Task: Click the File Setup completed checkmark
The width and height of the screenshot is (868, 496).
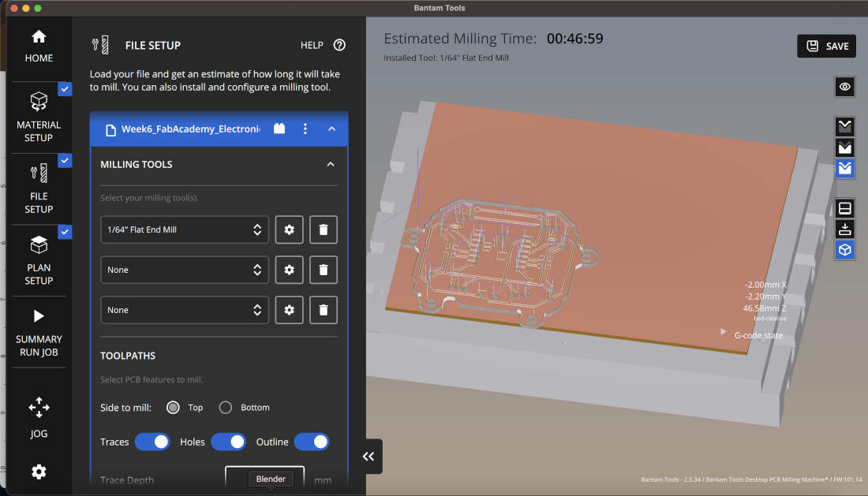Action: 65,160
